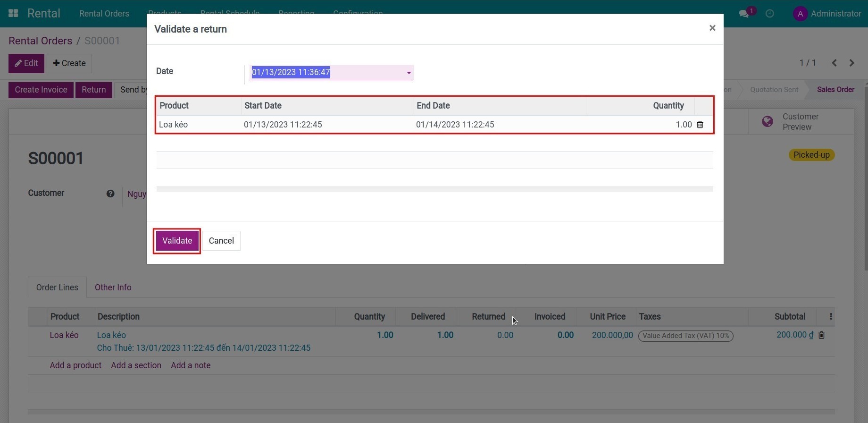Cancel the return validation
The image size is (868, 423).
point(221,241)
